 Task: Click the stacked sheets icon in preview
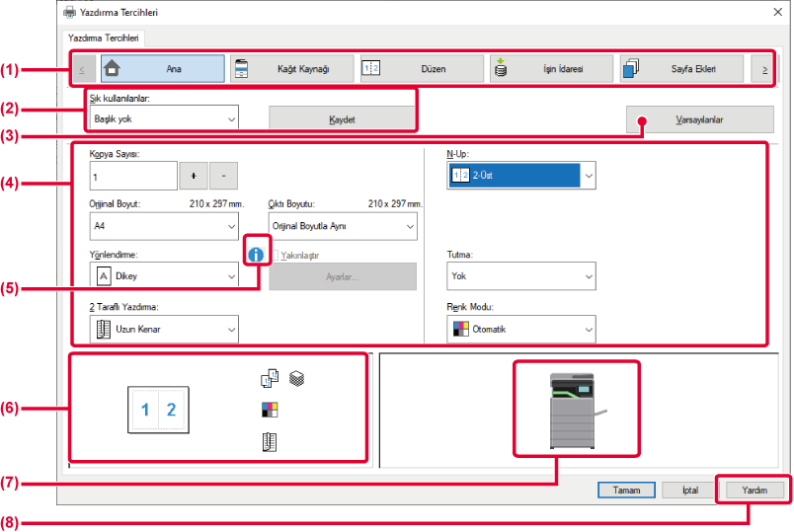point(295,377)
